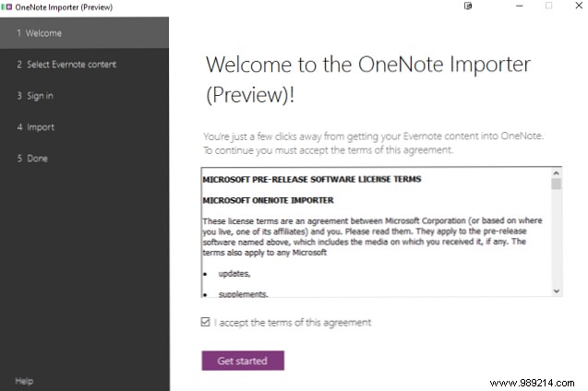Click the 'updates,' bullet item
Image resolution: width=588 pixels, height=391 pixels.
coord(234,274)
